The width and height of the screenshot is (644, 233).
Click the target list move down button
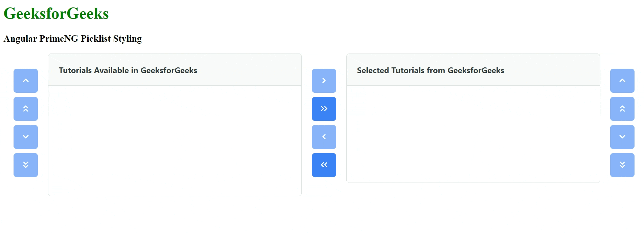pos(622,137)
